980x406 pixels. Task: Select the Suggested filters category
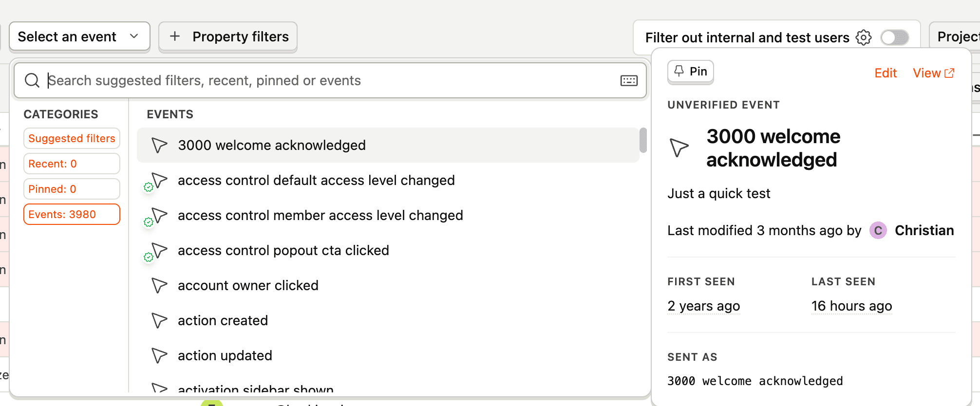pyautogui.click(x=72, y=138)
